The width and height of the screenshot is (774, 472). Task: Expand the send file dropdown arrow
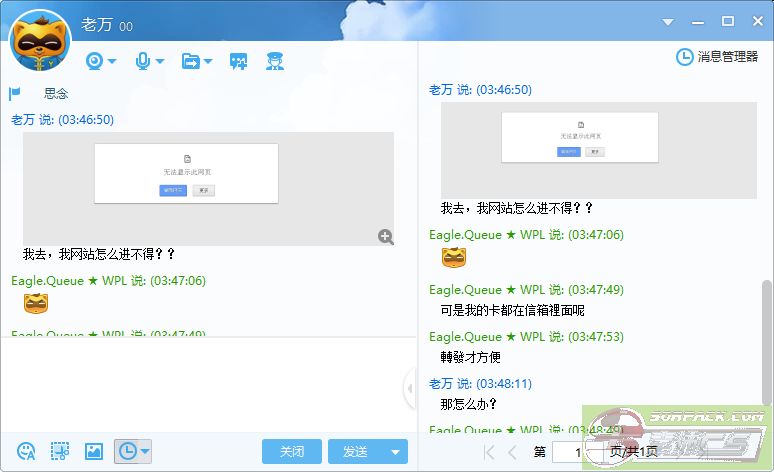tap(208, 61)
